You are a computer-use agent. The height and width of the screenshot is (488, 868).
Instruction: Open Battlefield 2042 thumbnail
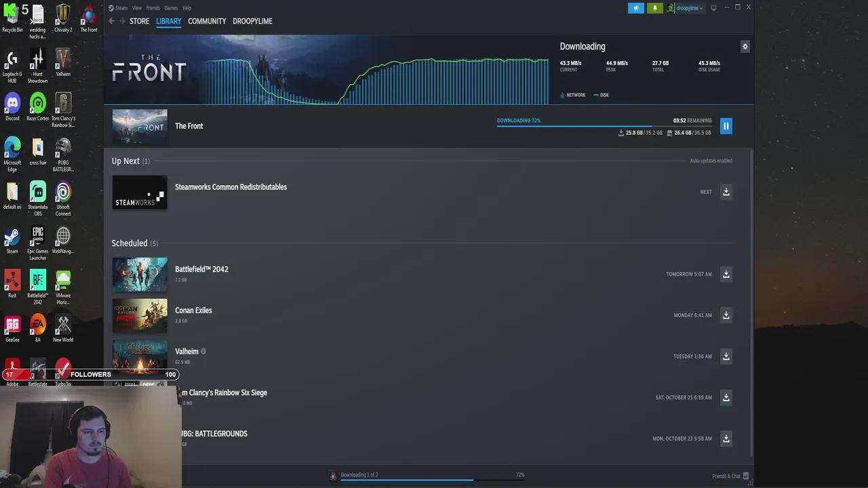tap(140, 274)
